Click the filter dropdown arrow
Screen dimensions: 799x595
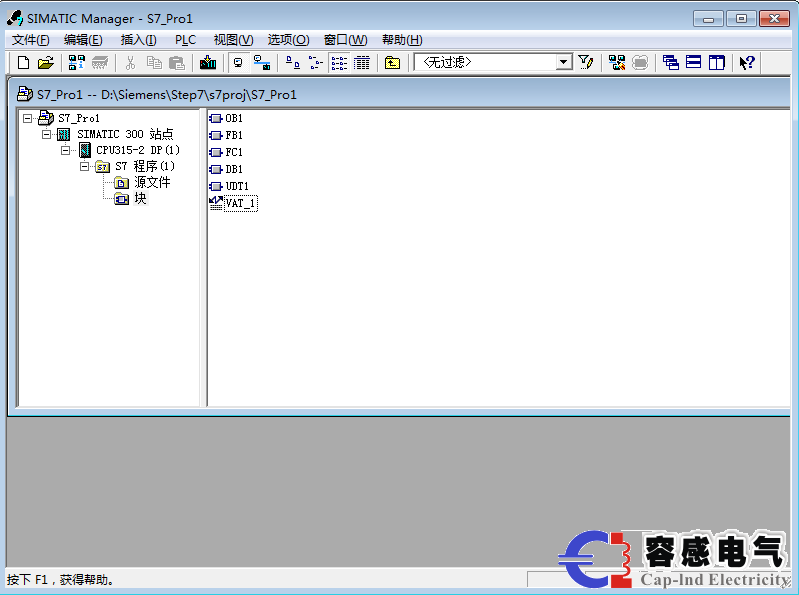pyautogui.click(x=563, y=62)
